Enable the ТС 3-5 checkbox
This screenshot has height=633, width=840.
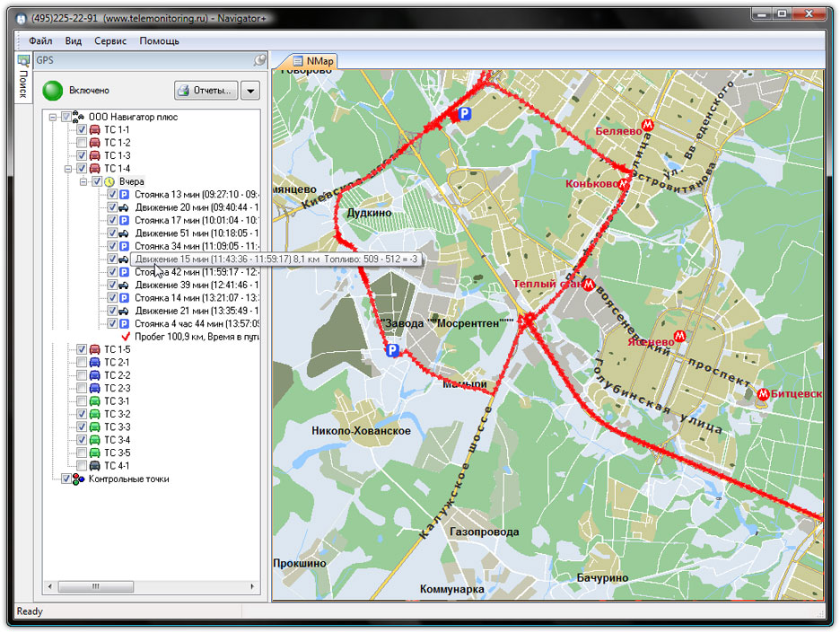[x=82, y=453]
